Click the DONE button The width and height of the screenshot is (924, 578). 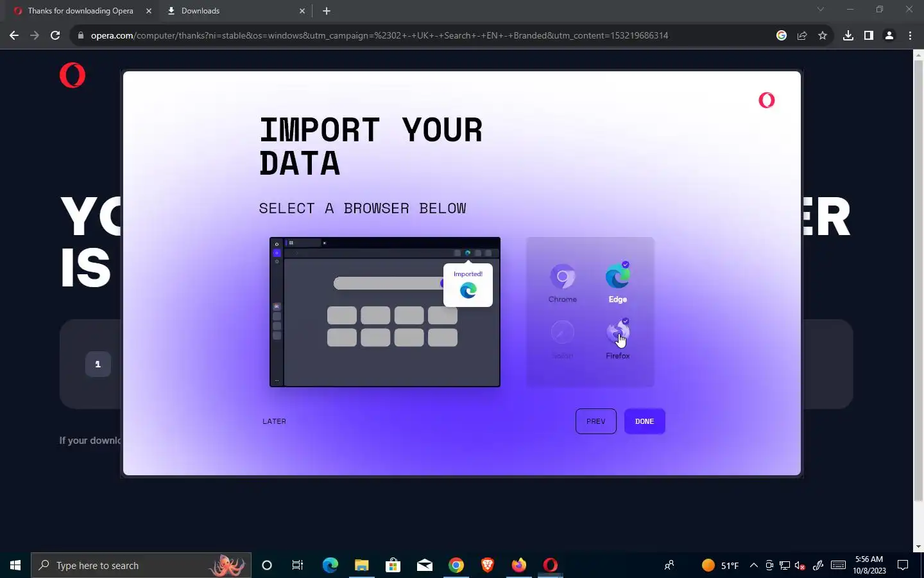(645, 421)
